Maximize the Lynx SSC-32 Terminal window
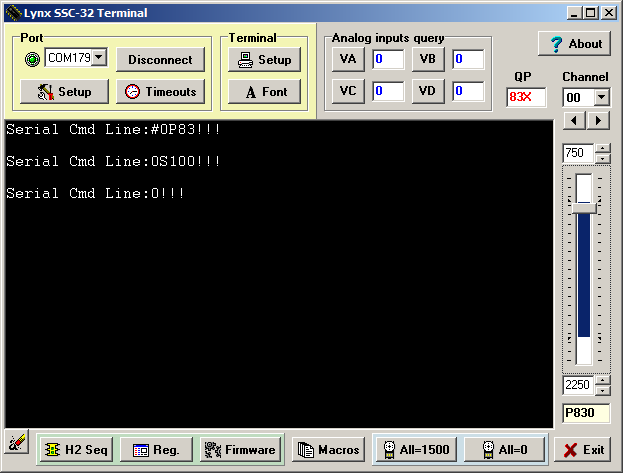 click(590, 13)
